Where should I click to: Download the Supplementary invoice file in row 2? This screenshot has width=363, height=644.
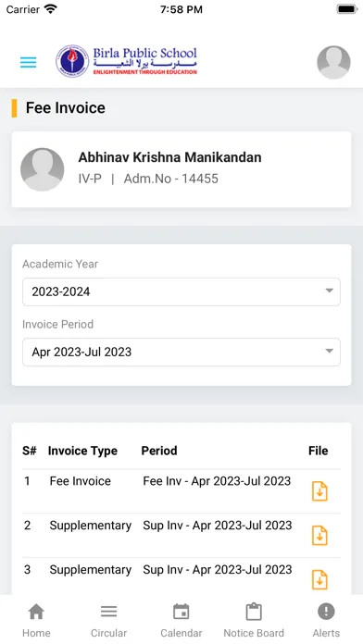[x=319, y=536]
